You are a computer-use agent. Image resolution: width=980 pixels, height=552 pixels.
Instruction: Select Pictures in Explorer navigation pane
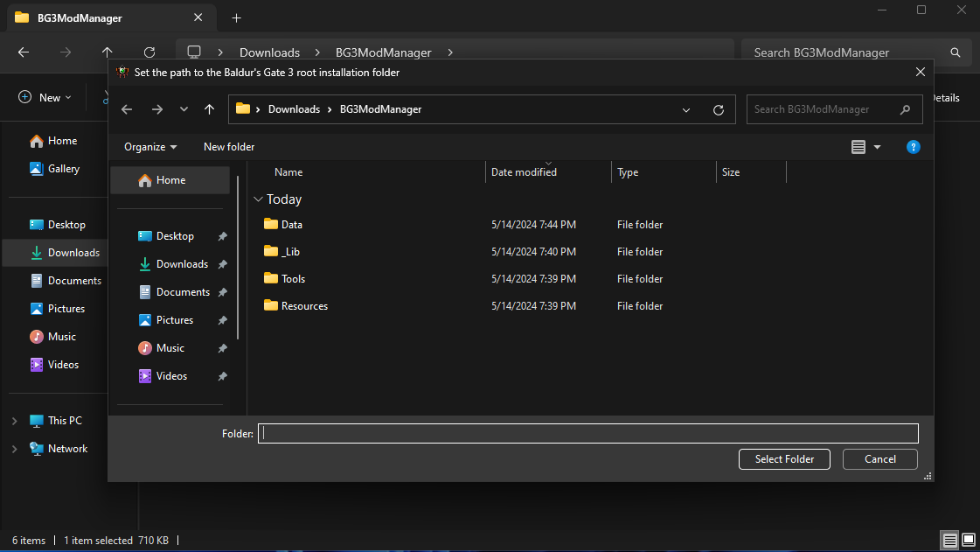[x=58, y=309]
